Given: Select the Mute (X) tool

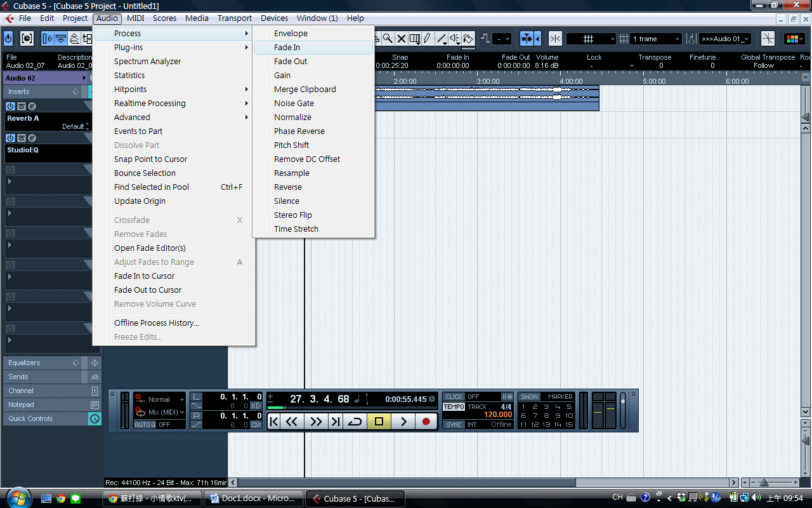Looking at the screenshot, I should point(401,39).
